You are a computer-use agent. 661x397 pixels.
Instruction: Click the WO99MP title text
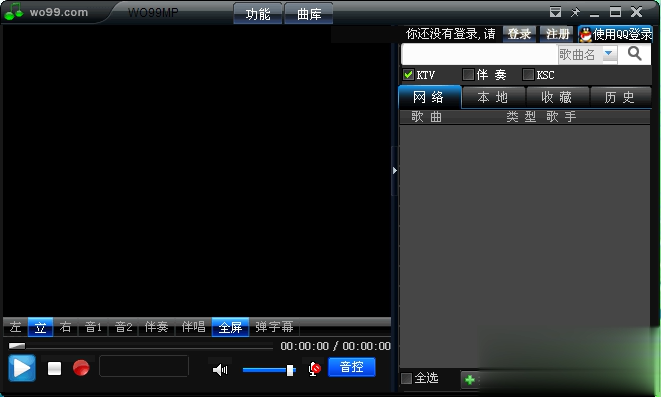[x=153, y=12]
